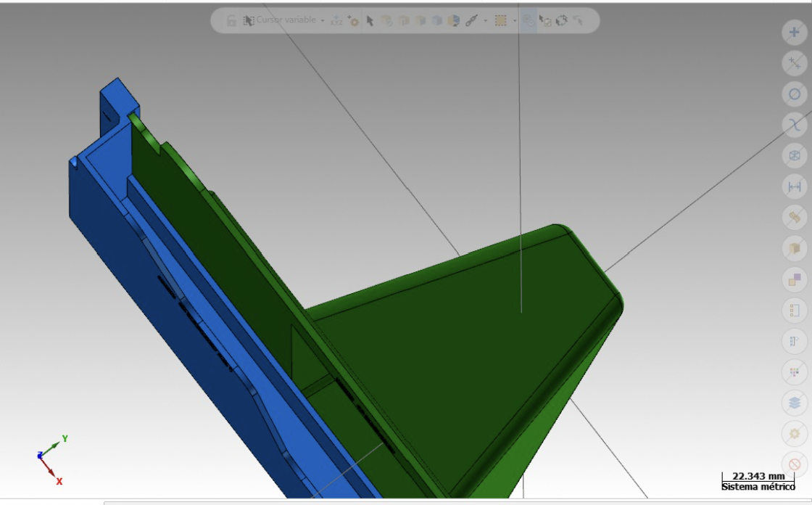
Task: Click the dimension tool in the right sidebar
Action: pos(794,186)
